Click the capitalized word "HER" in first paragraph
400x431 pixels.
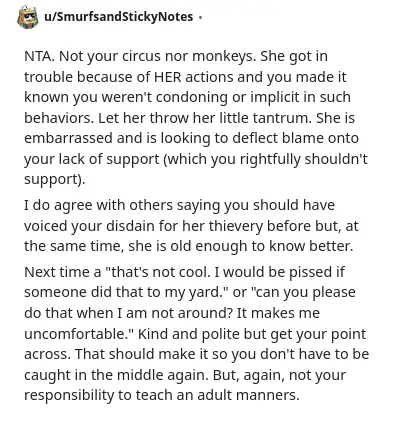[x=168, y=77]
